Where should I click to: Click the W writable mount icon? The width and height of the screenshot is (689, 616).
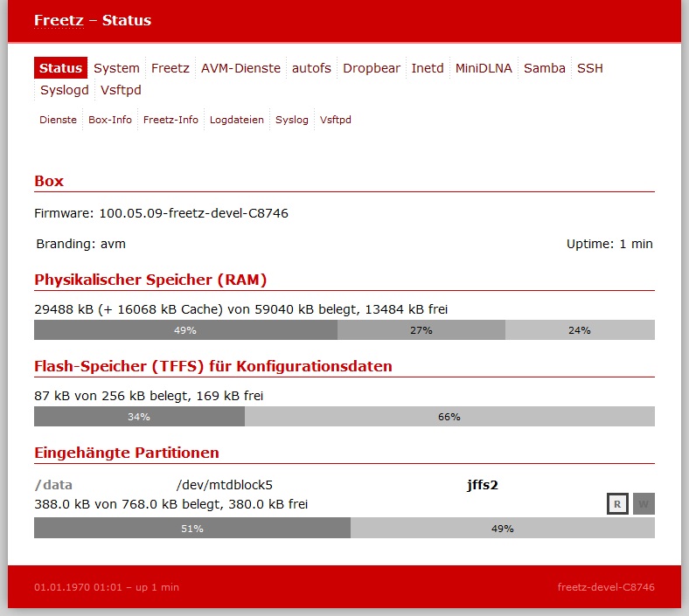(x=644, y=503)
